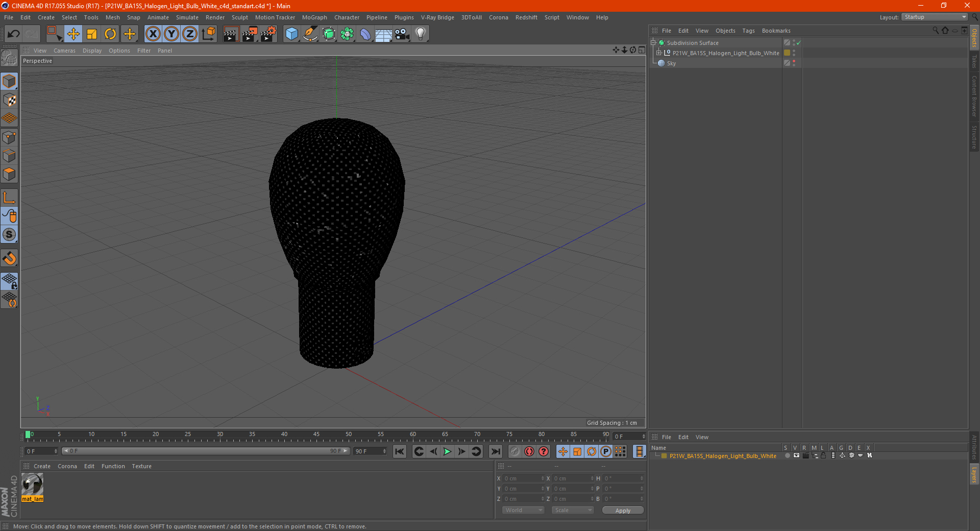
Task: Activate the Rotate tool
Action: (110, 34)
